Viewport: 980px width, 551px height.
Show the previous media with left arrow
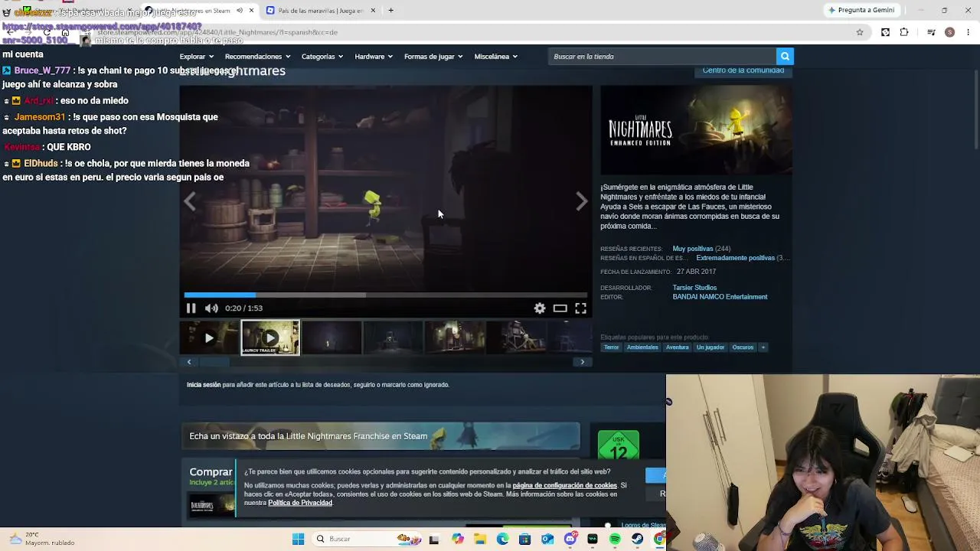[x=190, y=201]
